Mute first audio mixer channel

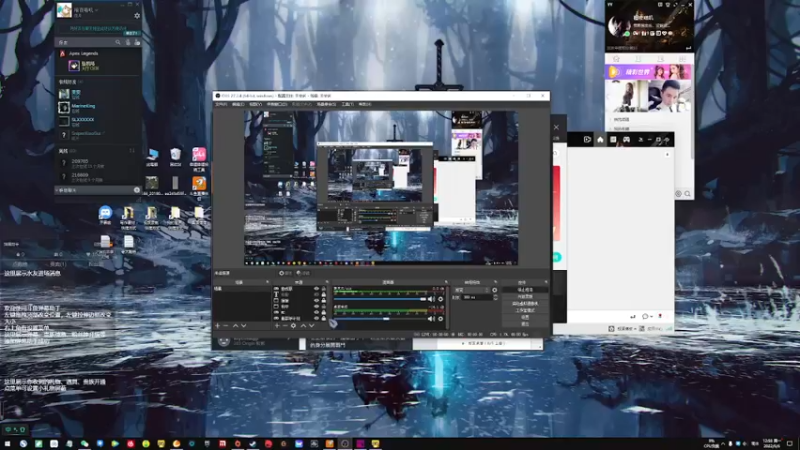point(431,299)
